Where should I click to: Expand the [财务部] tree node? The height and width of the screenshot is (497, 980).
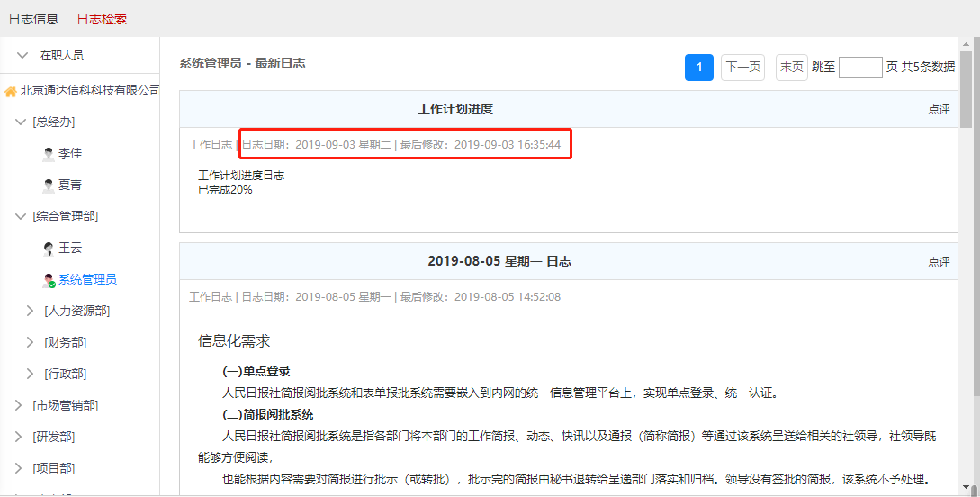coord(32,343)
